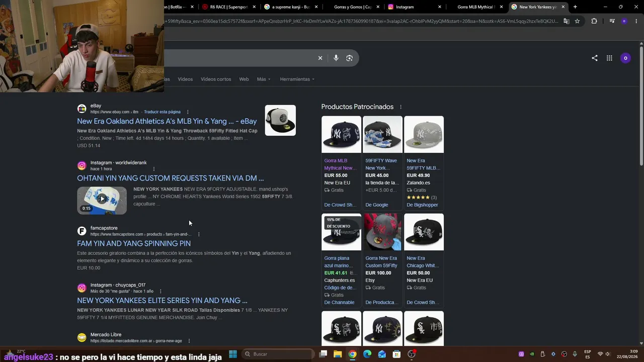
Task: Open Chrome media controls
Action: (x=612, y=21)
